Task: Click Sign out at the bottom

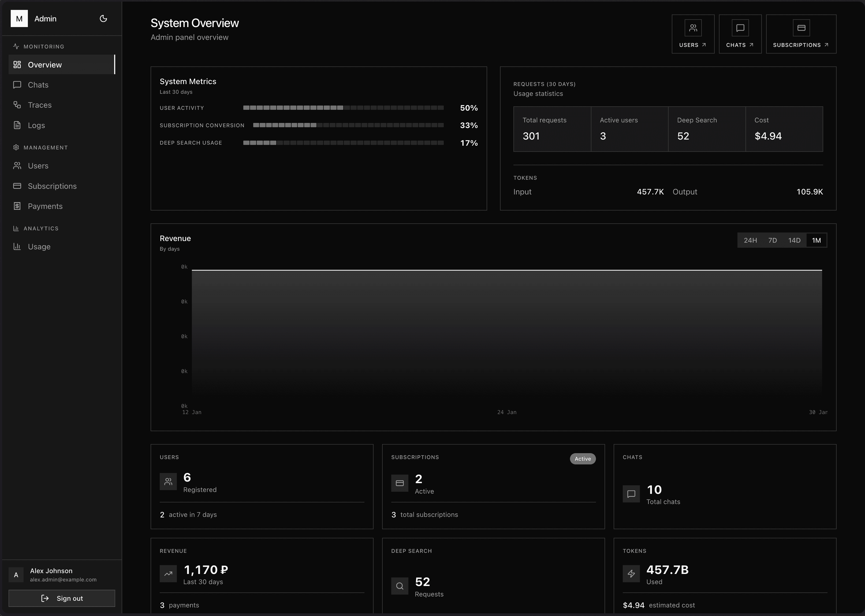Action: pos(62,598)
